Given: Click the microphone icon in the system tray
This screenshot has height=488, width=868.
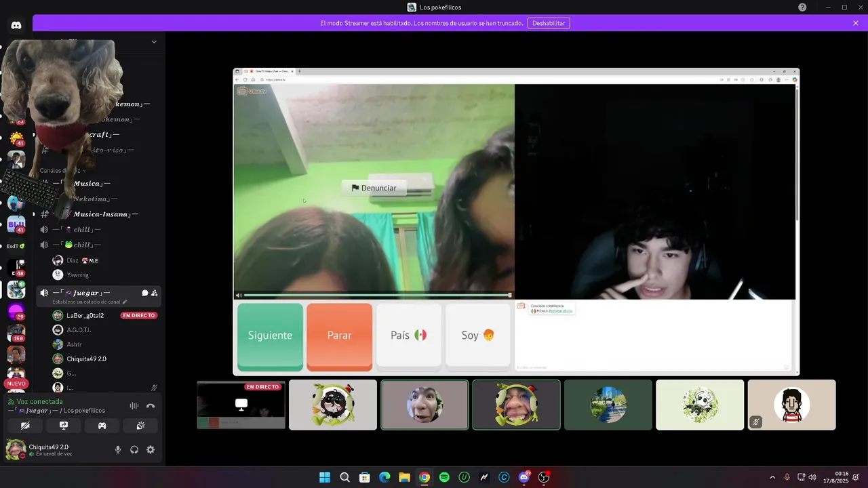Looking at the screenshot, I should coord(787,477).
